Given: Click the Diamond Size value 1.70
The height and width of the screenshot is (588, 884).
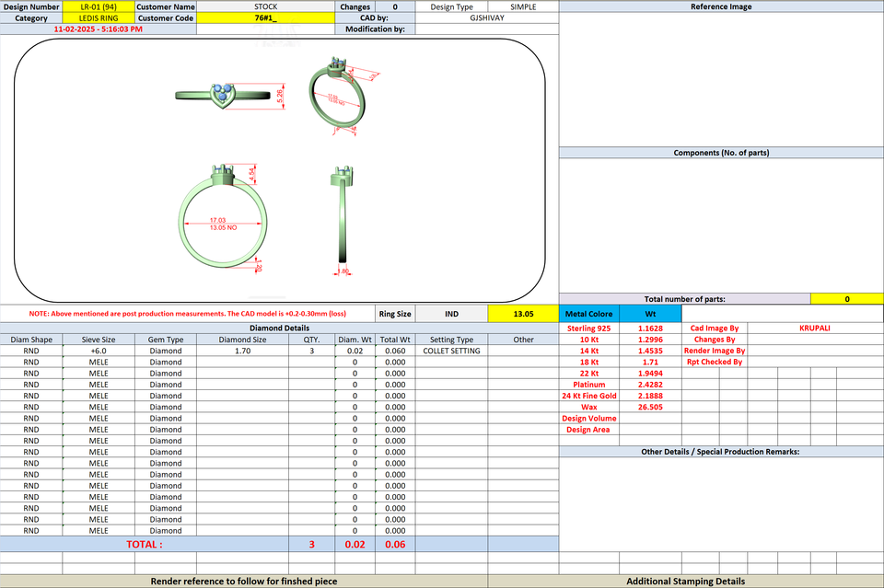Looking at the screenshot, I should [x=242, y=351].
